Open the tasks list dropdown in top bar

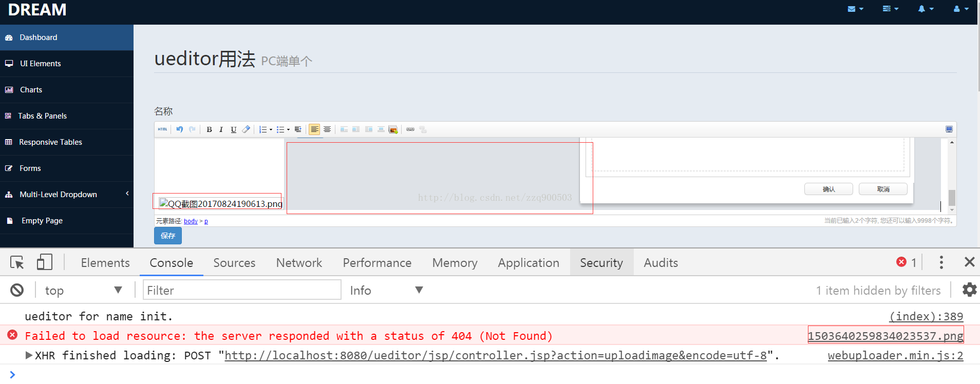pyautogui.click(x=890, y=9)
